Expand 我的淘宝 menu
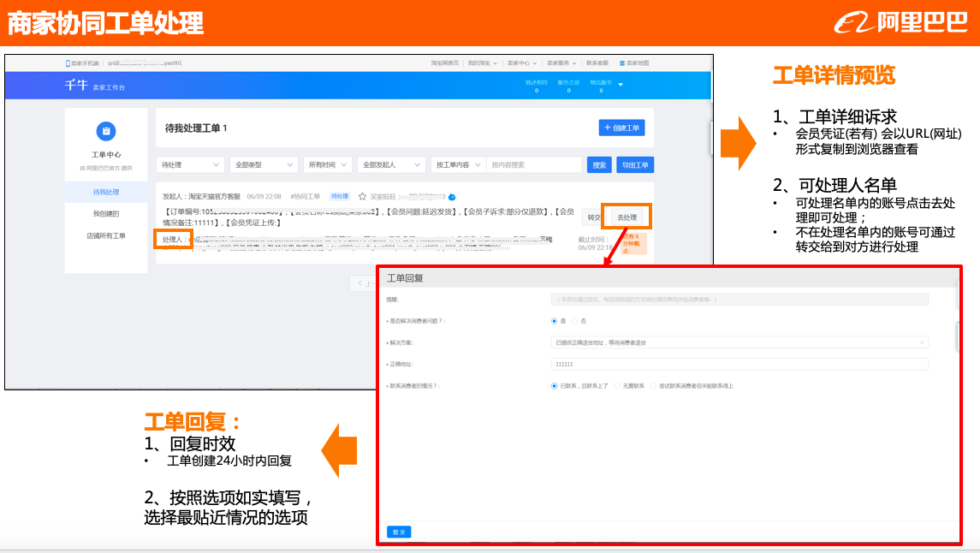This screenshot has width=980, height=553. coord(483,63)
